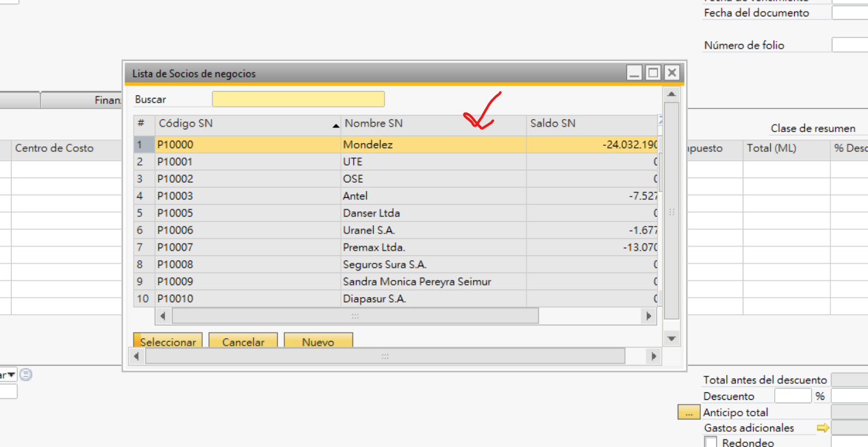
Task: Click the Saldo SN column header
Action: (x=592, y=124)
